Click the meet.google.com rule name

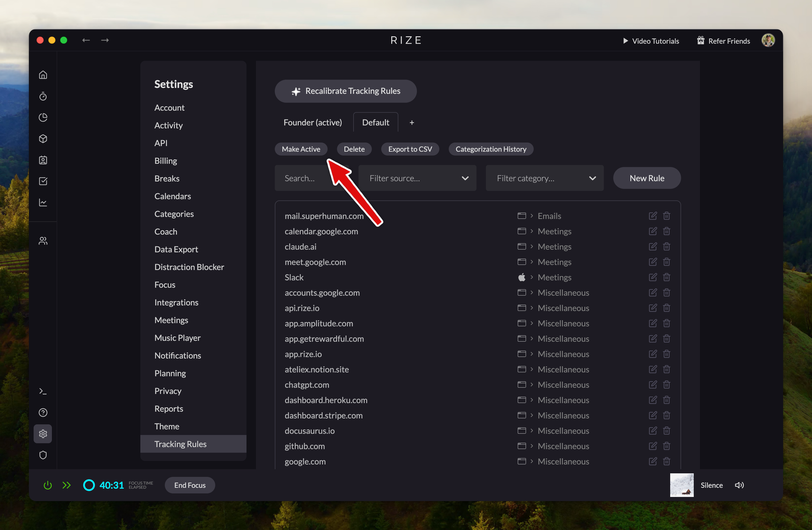pyautogui.click(x=315, y=262)
